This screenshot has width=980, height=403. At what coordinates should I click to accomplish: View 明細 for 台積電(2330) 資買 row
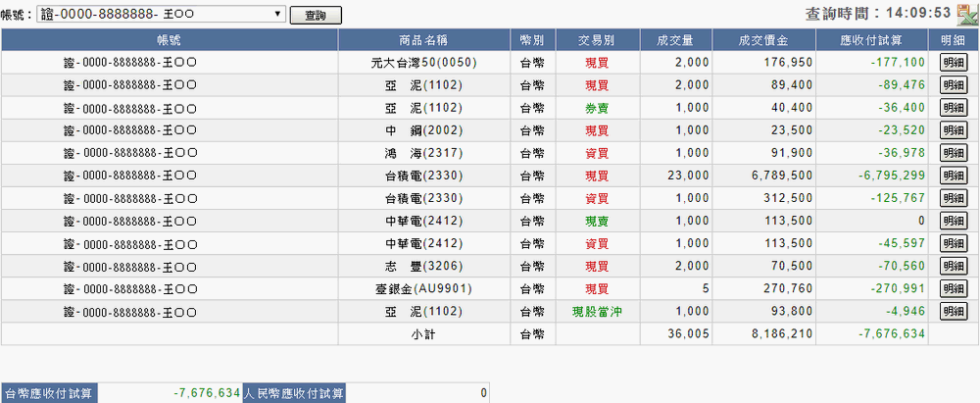954,198
